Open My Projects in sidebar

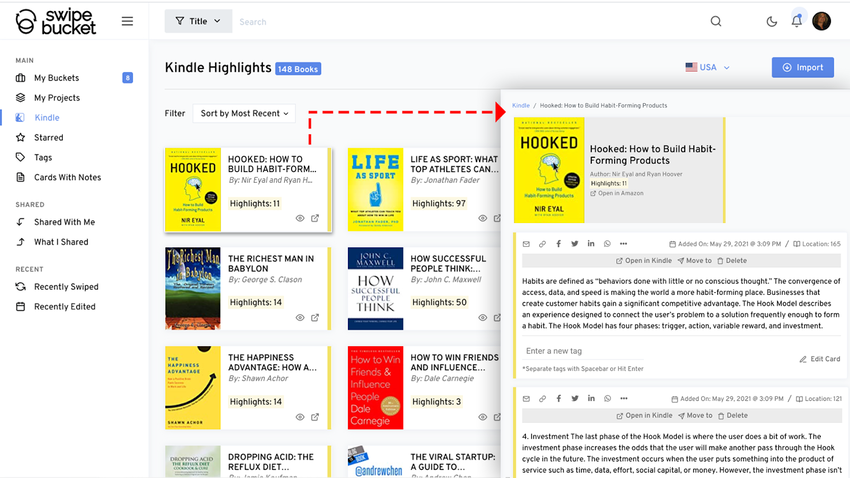tap(57, 98)
